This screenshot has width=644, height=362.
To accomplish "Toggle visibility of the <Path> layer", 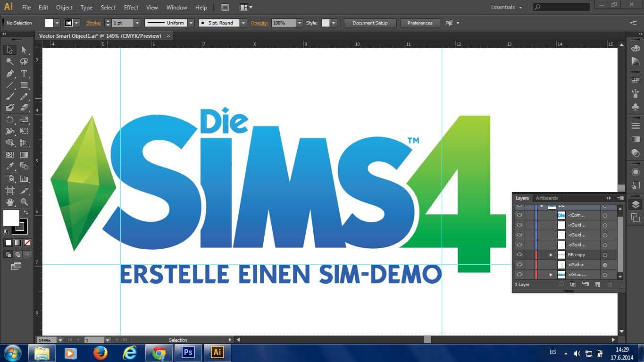I will tap(519, 265).
